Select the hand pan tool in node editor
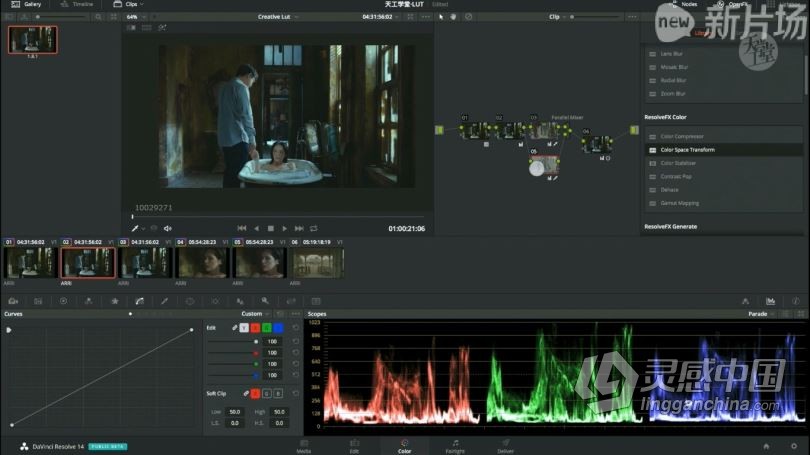 (454, 17)
